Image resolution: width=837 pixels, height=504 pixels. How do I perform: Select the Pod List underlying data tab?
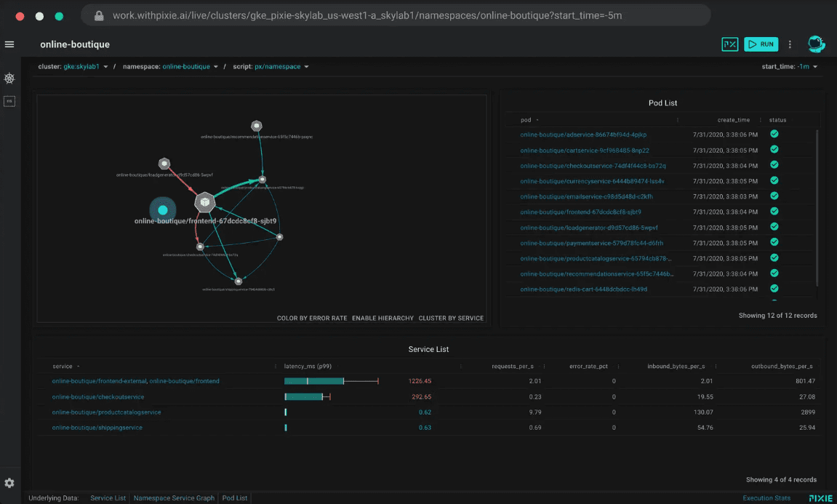coord(234,498)
